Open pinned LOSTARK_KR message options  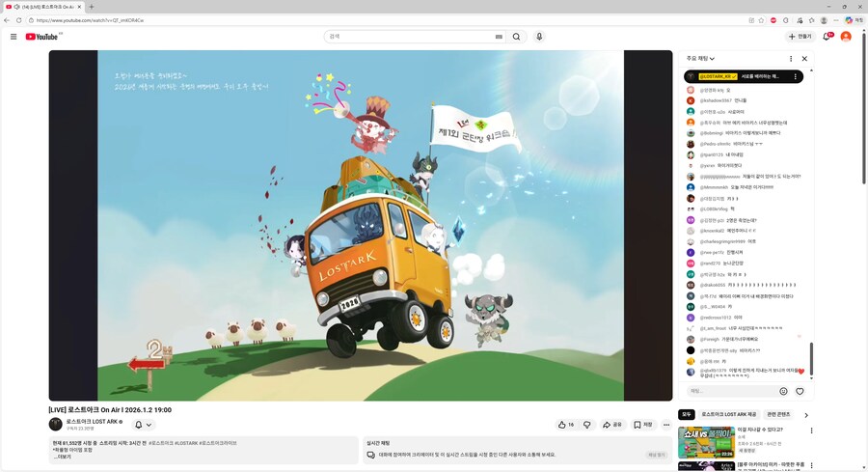coord(796,77)
